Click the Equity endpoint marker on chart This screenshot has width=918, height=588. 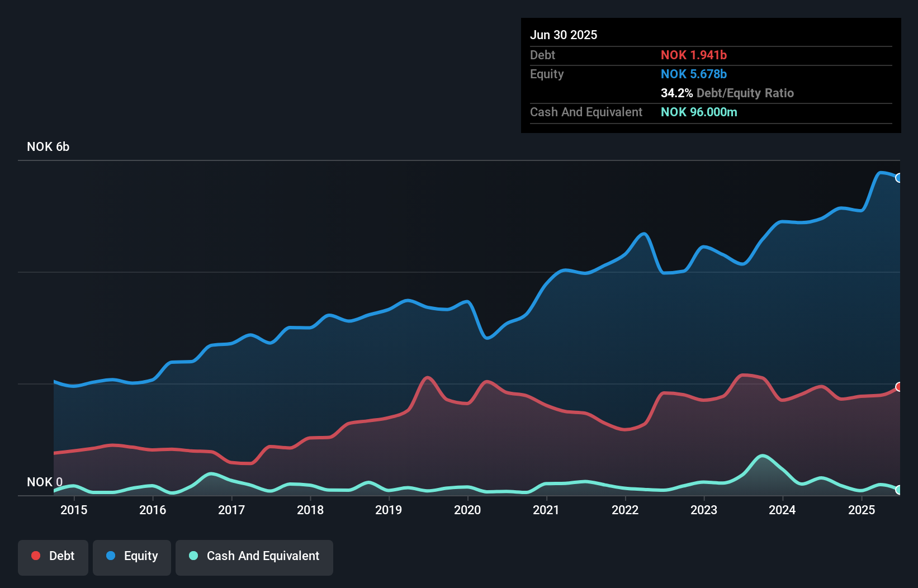[898, 178]
